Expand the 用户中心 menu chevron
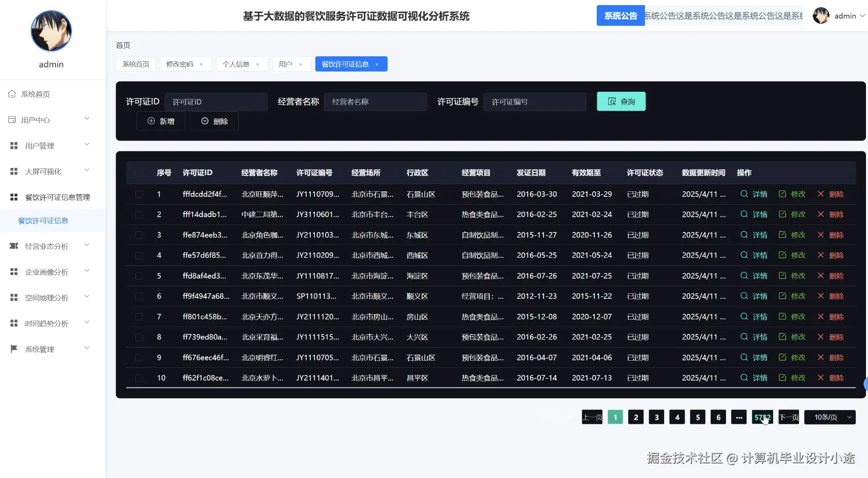The width and height of the screenshot is (868, 478). tap(87, 119)
